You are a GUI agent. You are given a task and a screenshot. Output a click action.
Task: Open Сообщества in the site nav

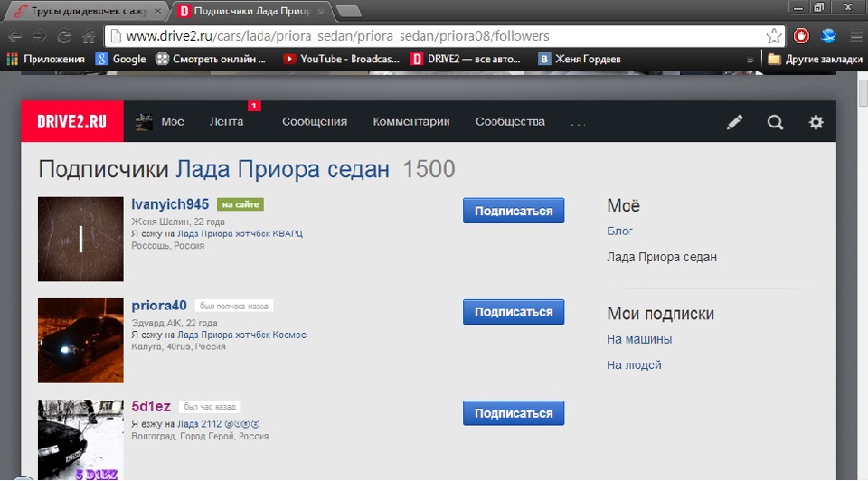[510, 122]
